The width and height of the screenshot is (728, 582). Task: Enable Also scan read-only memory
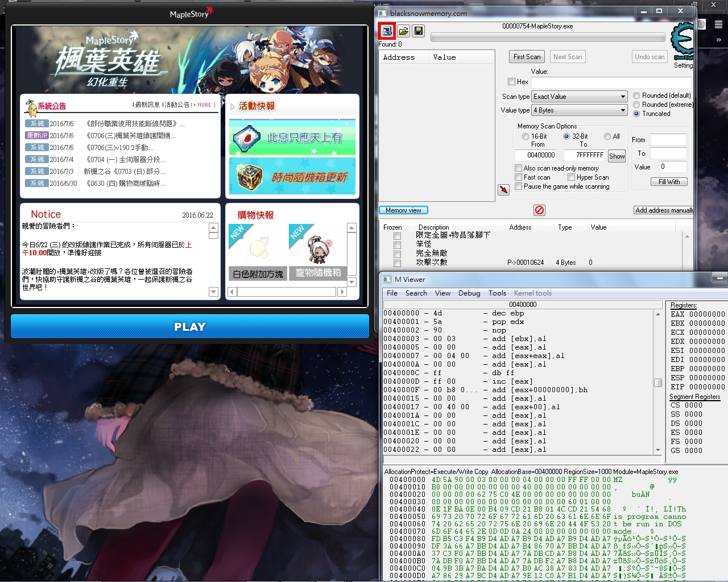[518, 168]
